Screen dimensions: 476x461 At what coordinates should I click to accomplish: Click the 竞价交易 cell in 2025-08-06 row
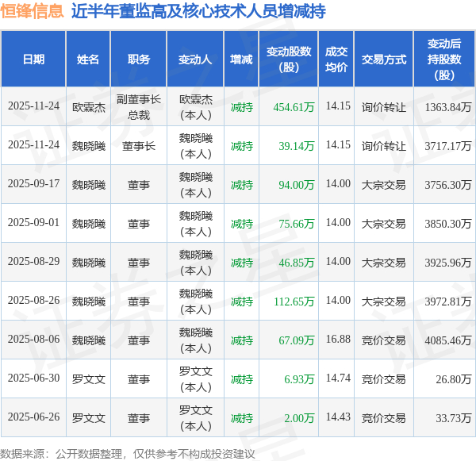pos(384,340)
